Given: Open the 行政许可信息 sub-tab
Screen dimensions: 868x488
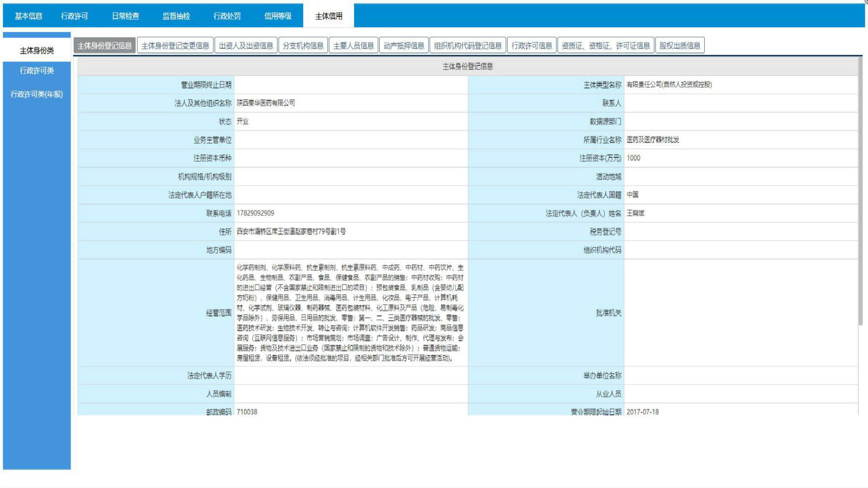Looking at the screenshot, I should coord(532,46).
